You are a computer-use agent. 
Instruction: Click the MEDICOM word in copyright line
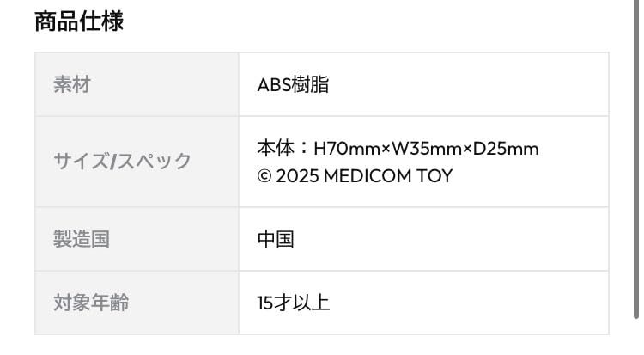pos(368,176)
